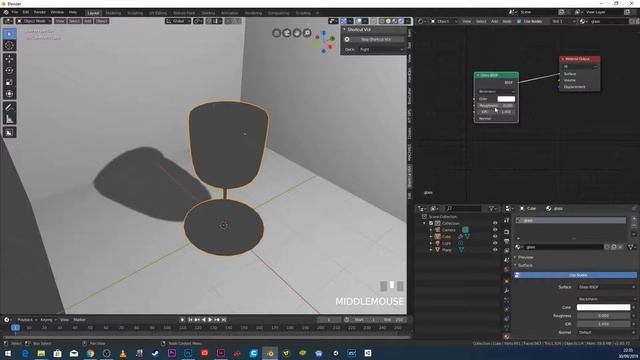The image size is (640, 360).
Task: Open the Global transform orientation dropdown
Action: pyautogui.click(x=178, y=21)
